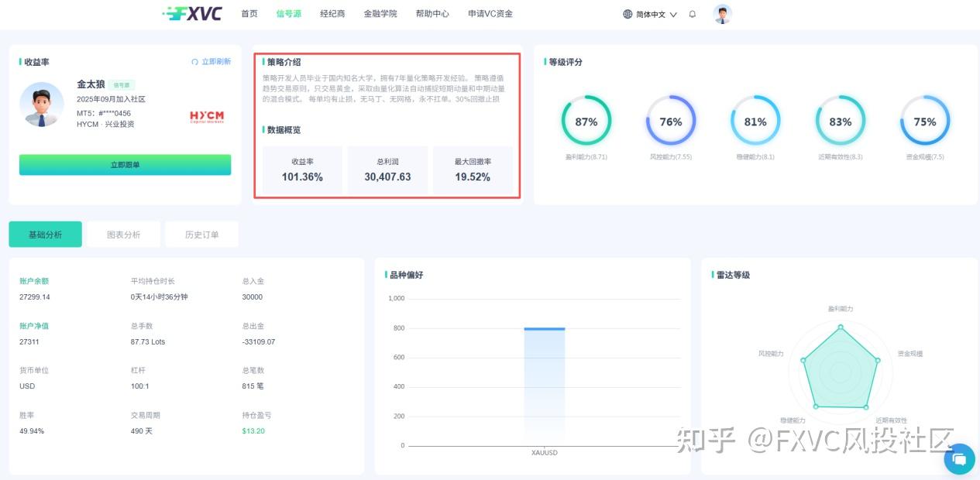Click the 83% 近期有效性 ring gauge
980x480 pixels.
click(x=841, y=121)
